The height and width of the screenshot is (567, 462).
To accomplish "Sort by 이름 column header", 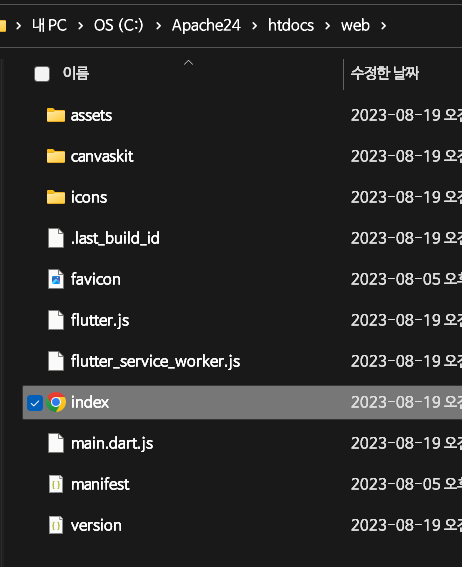I will click(76, 73).
